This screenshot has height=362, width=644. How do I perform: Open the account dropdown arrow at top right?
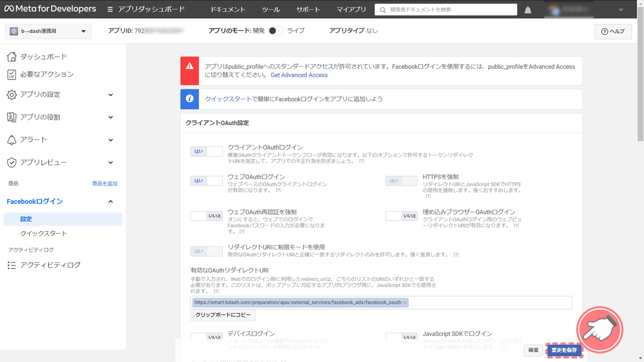click(x=621, y=10)
